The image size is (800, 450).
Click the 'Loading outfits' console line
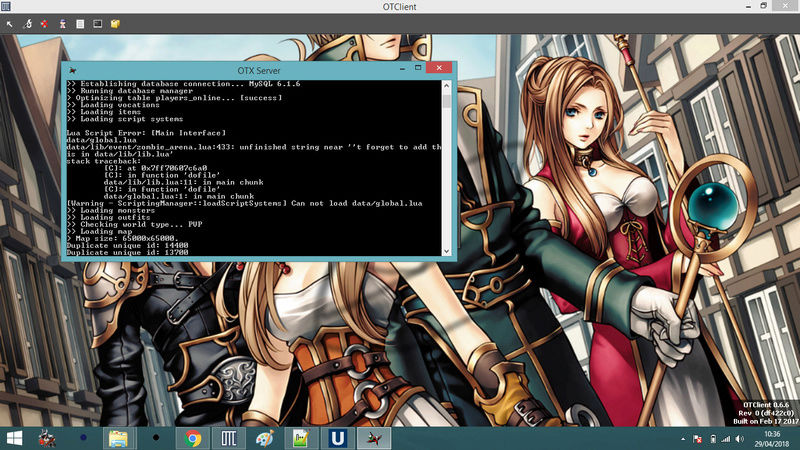109,217
